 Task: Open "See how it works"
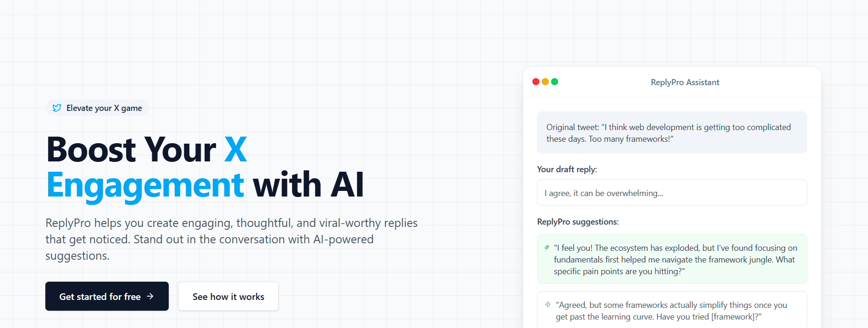click(x=228, y=296)
